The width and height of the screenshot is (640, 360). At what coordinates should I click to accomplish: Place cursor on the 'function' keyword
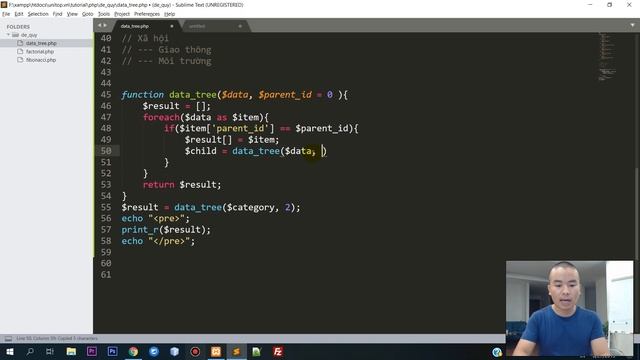142,95
